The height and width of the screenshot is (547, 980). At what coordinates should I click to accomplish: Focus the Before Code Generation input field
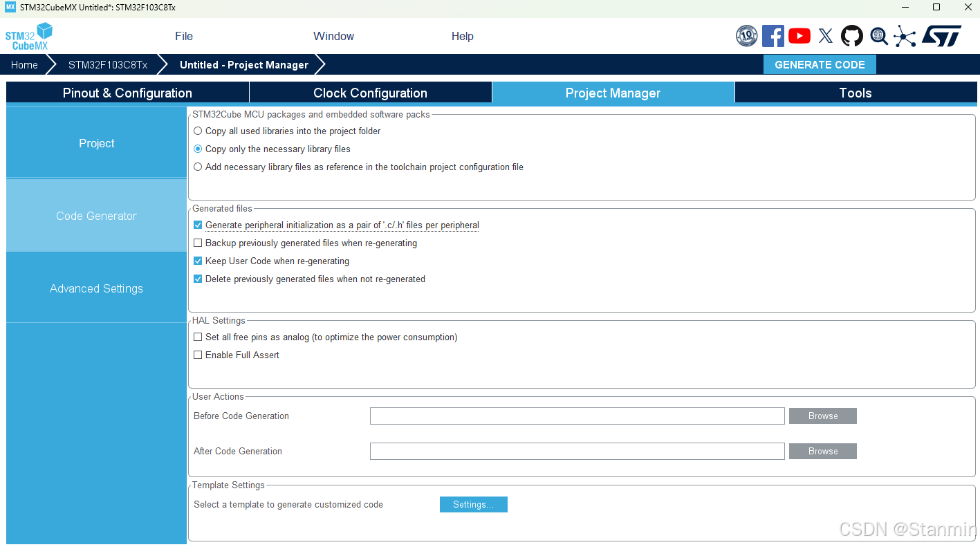(x=577, y=416)
